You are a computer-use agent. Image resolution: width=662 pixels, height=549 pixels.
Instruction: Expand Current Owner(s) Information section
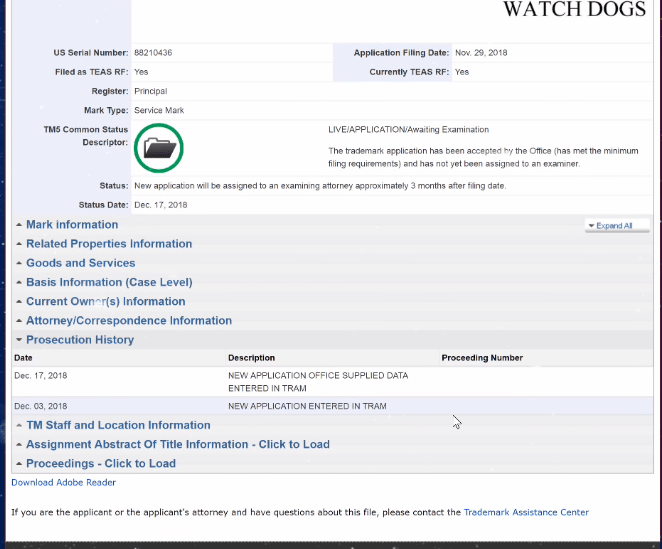(x=106, y=302)
